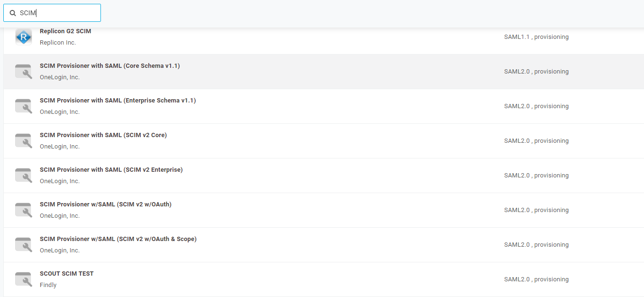644x297 pixels.
Task: Click the wrench icon for Core Schema v1.1
Action: (x=23, y=71)
